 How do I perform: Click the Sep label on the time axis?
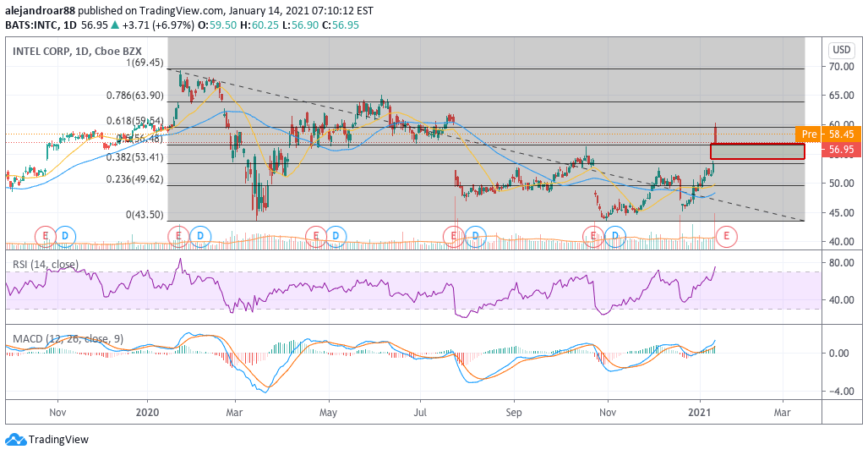[x=514, y=413]
